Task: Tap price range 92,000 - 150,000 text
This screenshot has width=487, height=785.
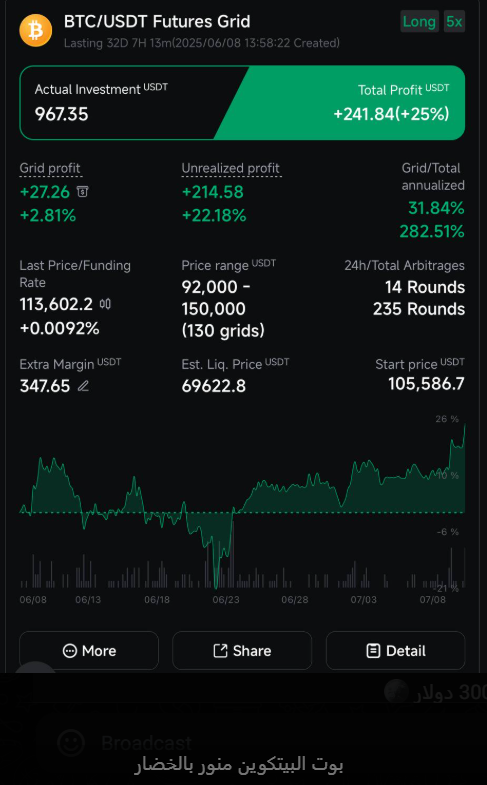Action: click(x=216, y=298)
